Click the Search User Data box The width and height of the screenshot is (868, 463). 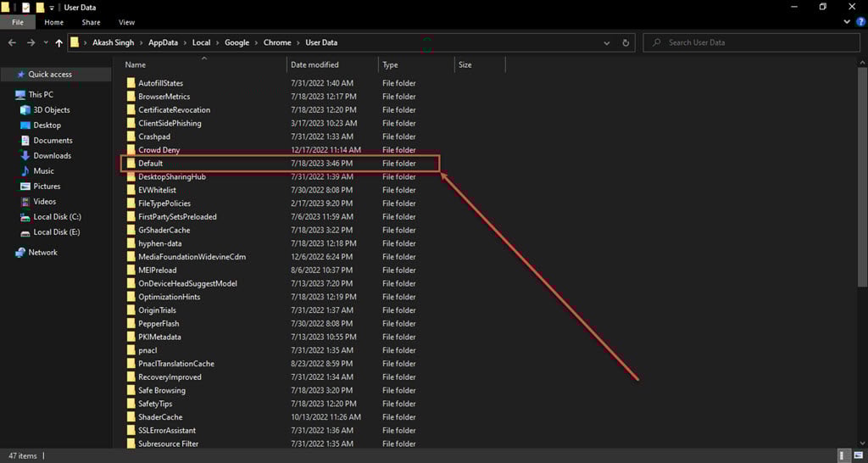tap(752, 42)
